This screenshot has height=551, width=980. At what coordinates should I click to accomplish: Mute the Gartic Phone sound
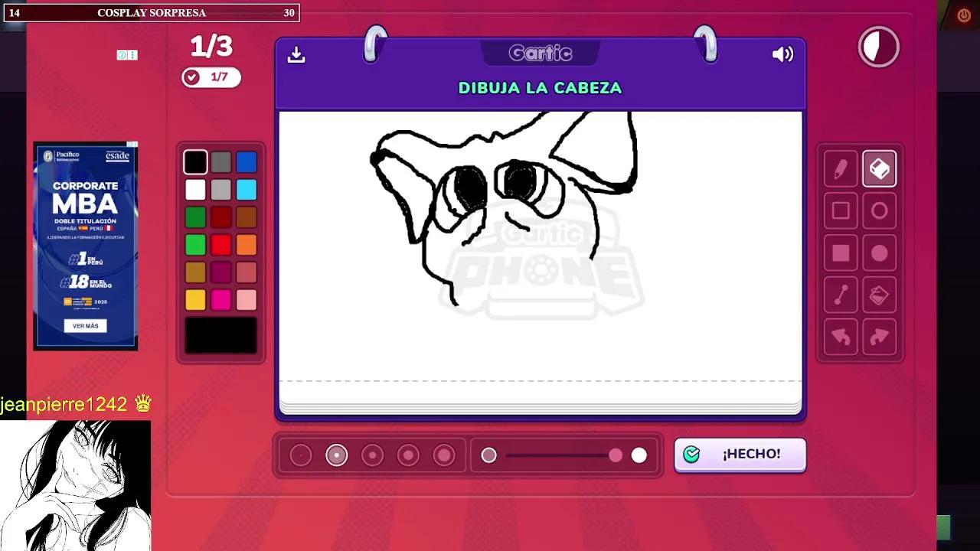pyautogui.click(x=782, y=54)
